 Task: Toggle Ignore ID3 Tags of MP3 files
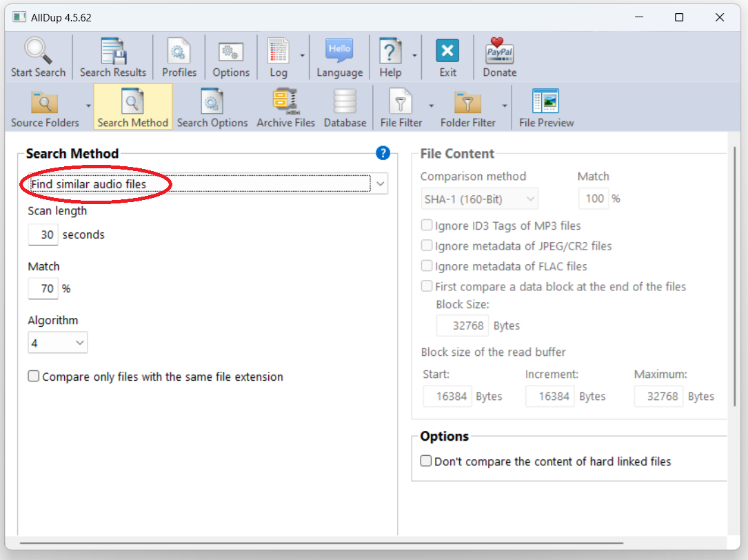(x=427, y=225)
